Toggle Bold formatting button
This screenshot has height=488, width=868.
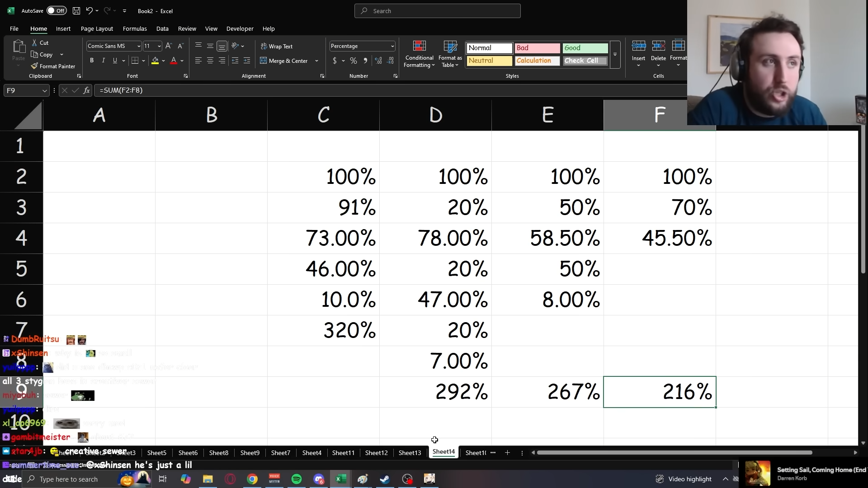tap(92, 61)
